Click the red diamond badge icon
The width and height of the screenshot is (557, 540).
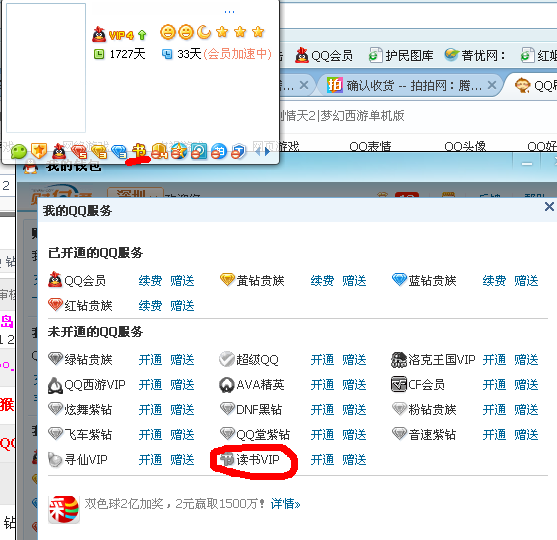pyautogui.click(x=79, y=151)
